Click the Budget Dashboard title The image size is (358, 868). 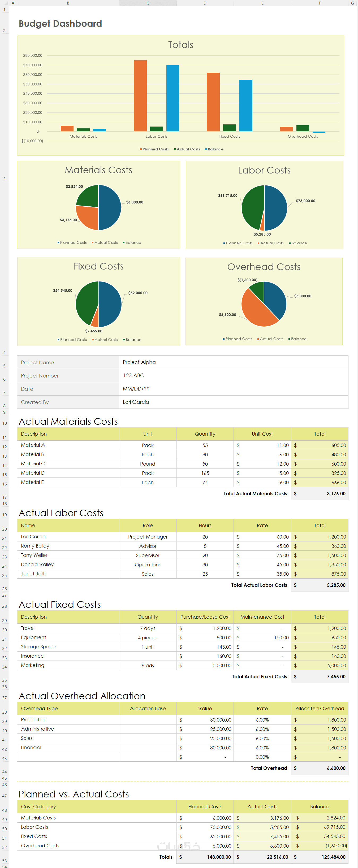coord(60,24)
